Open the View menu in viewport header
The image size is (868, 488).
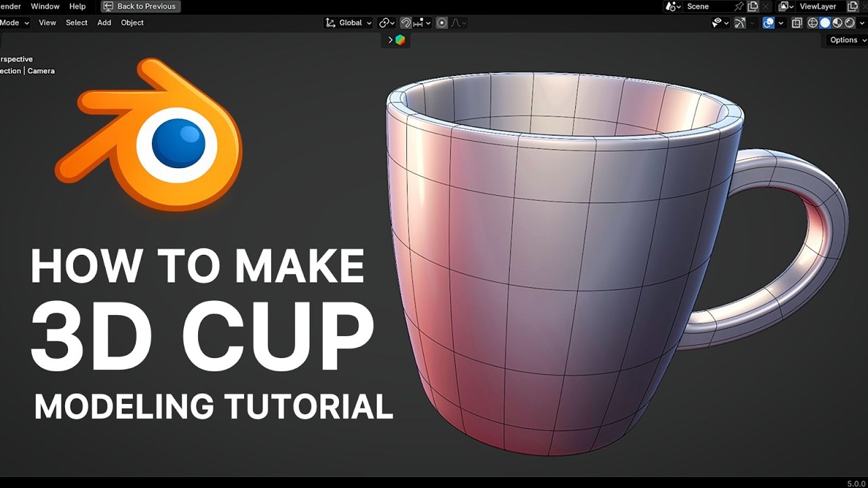click(x=47, y=22)
